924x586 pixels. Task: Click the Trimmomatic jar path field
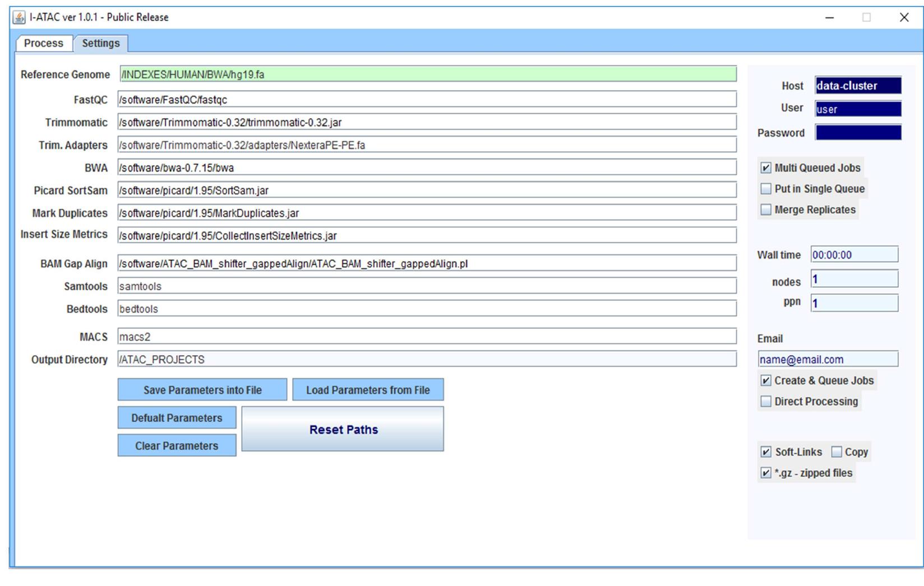click(x=427, y=122)
